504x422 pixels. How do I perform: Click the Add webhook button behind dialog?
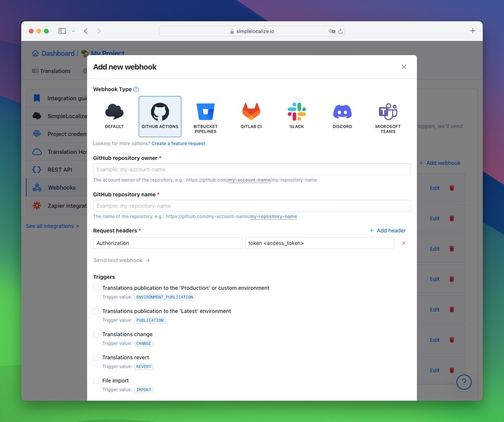click(x=440, y=163)
